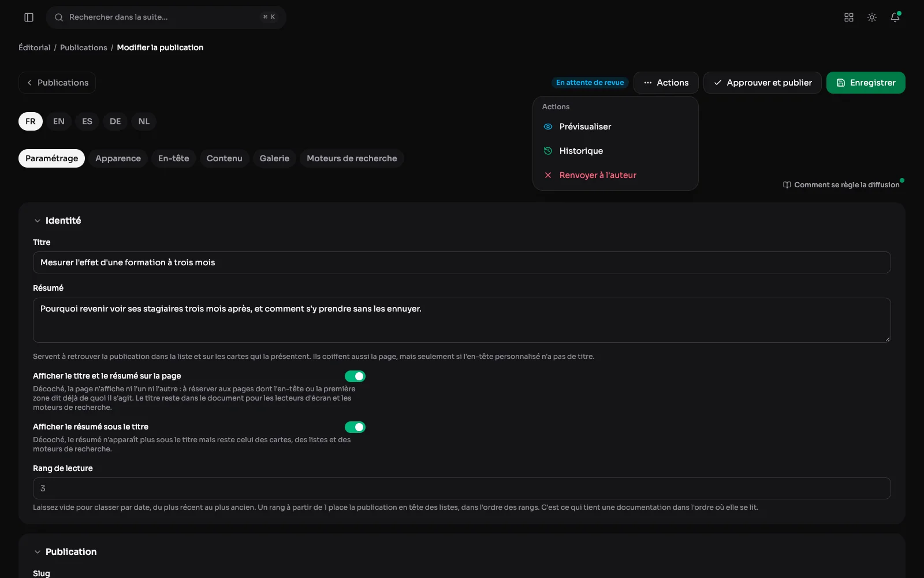Disable Afficher le titre et le résumé toggle

click(x=355, y=376)
